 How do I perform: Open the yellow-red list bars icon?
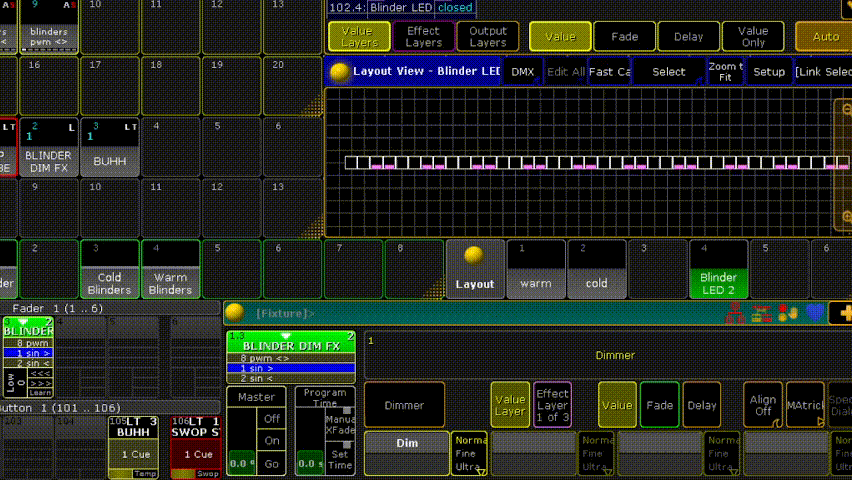click(x=761, y=314)
